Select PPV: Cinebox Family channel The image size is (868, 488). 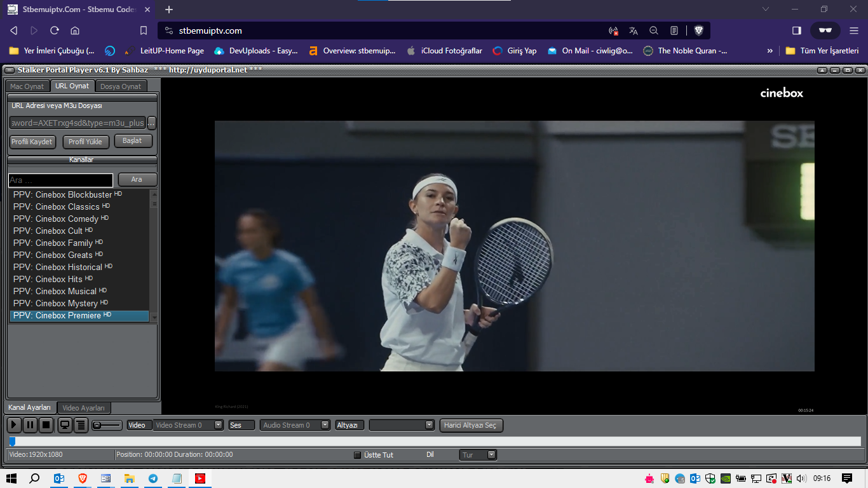79,243
